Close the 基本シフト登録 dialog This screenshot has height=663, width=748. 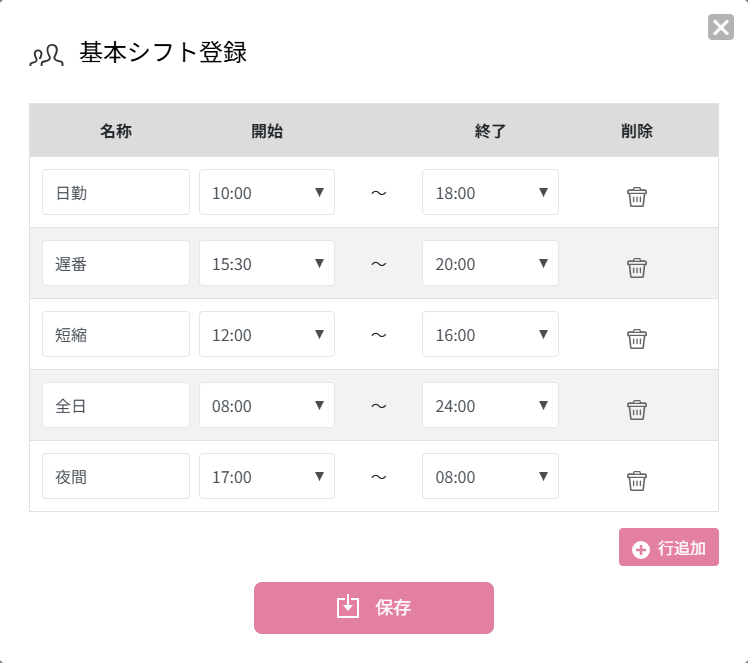tap(720, 27)
